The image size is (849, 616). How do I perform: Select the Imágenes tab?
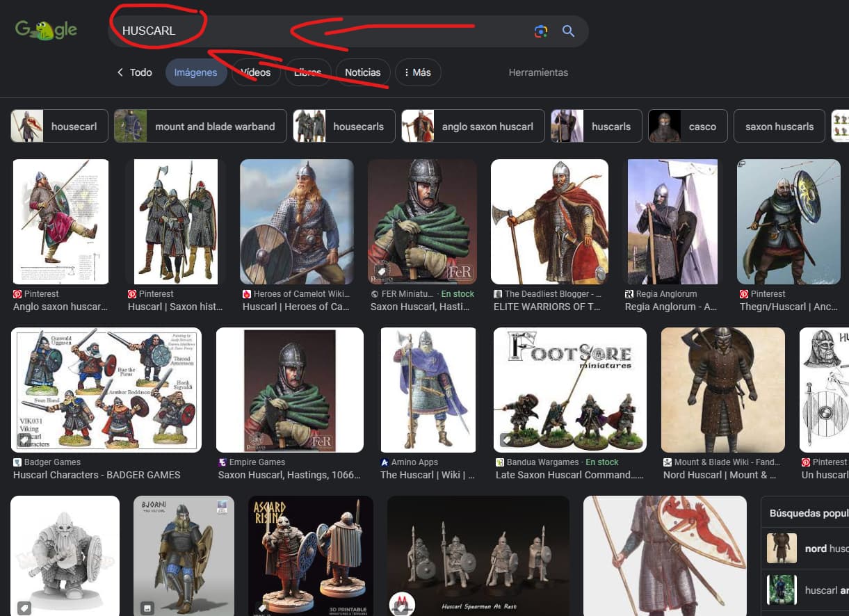195,72
